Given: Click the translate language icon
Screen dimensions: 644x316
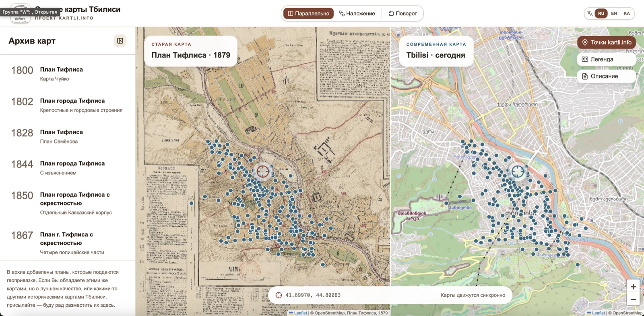Looking at the screenshot, I should click(590, 13).
